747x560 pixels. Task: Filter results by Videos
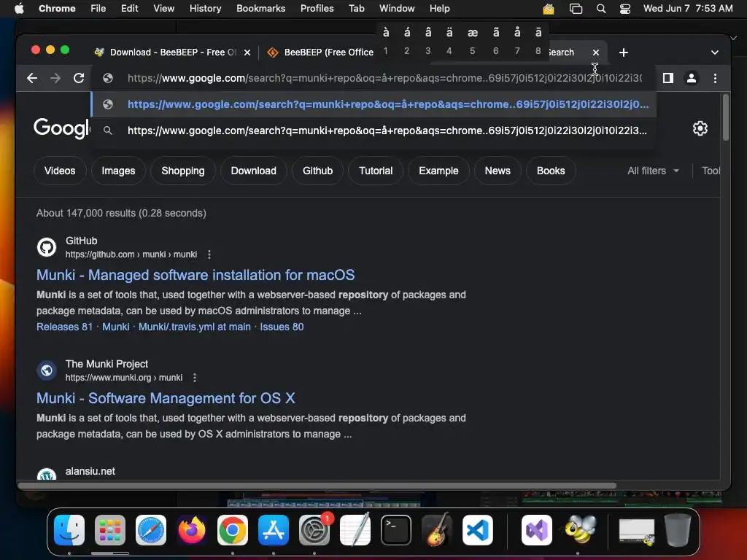tap(60, 171)
